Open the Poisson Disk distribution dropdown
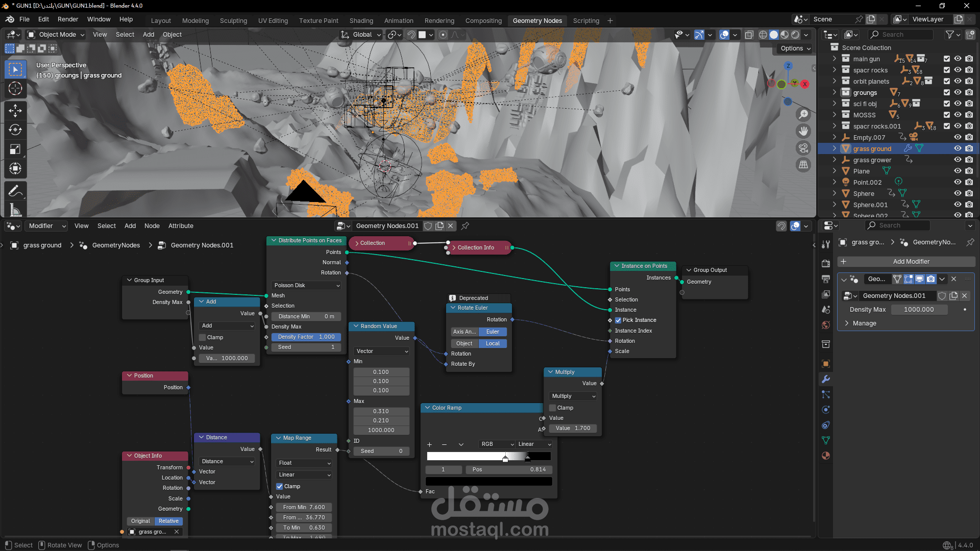The width and height of the screenshot is (980, 551). pyautogui.click(x=306, y=285)
